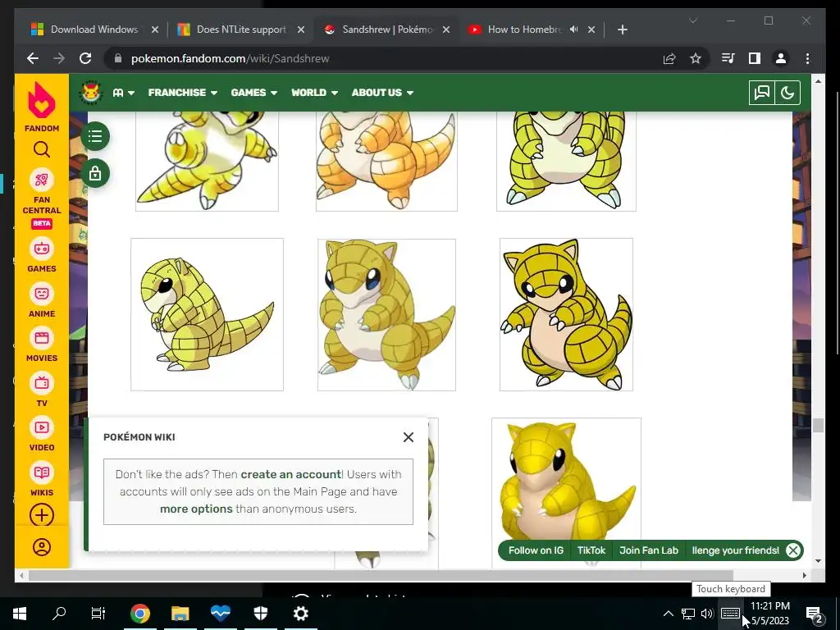Open Fandom search magnifier icon
The height and width of the screenshot is (630, 840).
pos(41,149)
